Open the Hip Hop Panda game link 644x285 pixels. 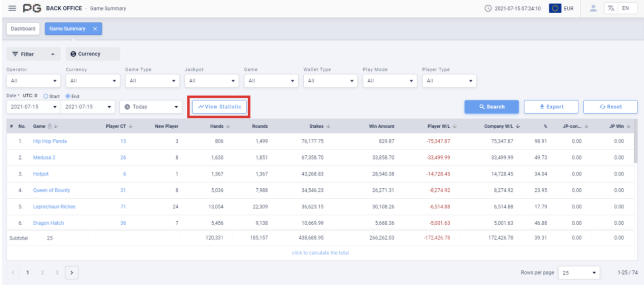pyautogui.click(x=50, y=141)
